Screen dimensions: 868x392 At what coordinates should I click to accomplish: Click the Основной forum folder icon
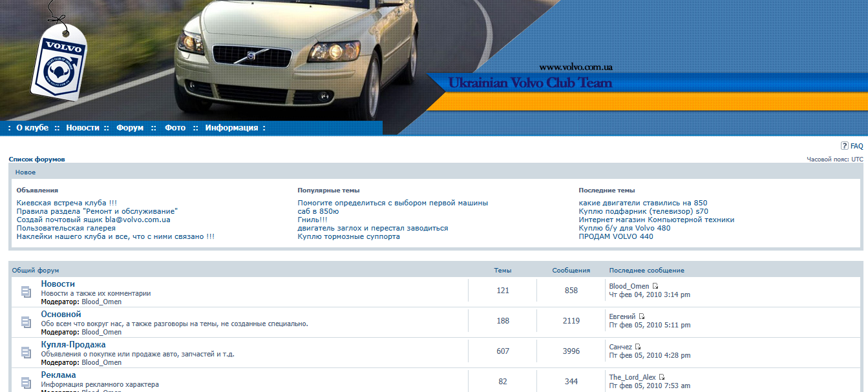[x=26, y=322]
